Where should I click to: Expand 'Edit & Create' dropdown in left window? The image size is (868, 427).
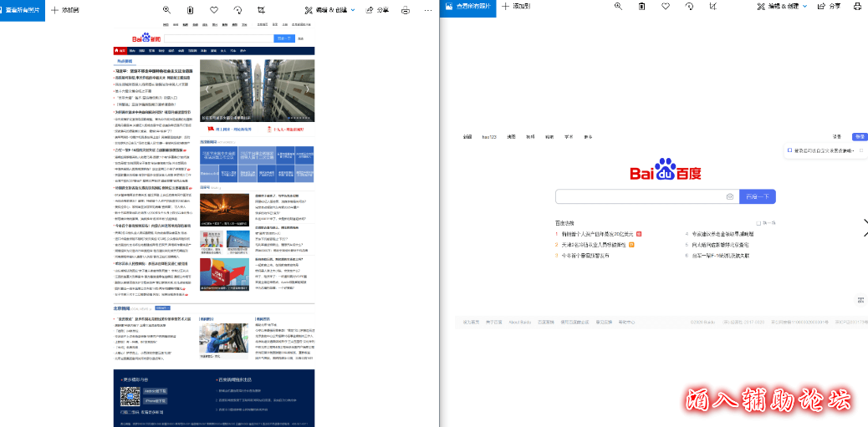330,10
